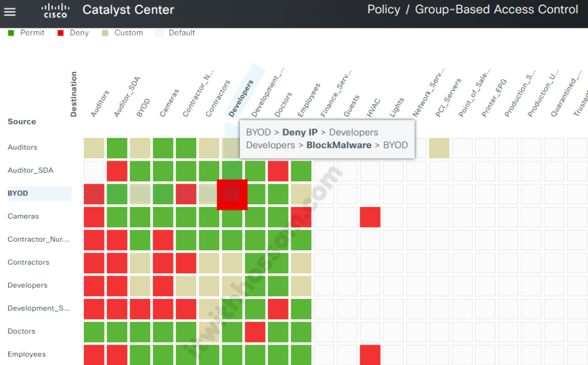Open the Doctors to Development deny cell
This screenshot has height=365, width=588.
click(x=255, y=332)
